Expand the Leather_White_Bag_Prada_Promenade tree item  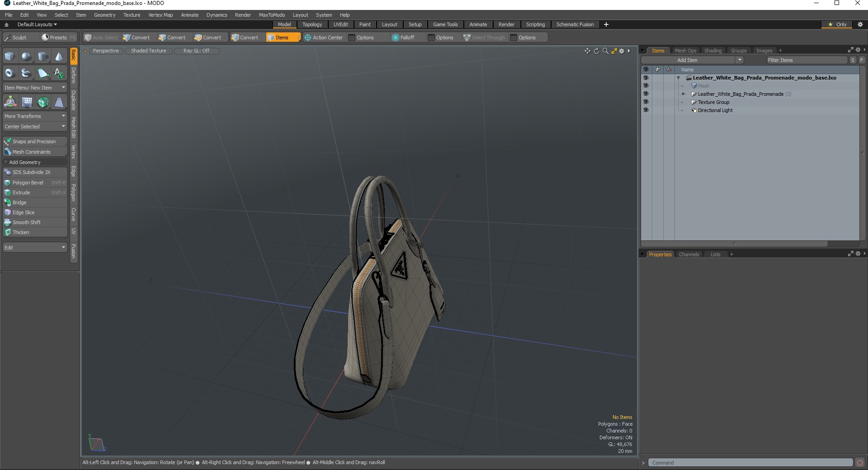click(684, 94)
